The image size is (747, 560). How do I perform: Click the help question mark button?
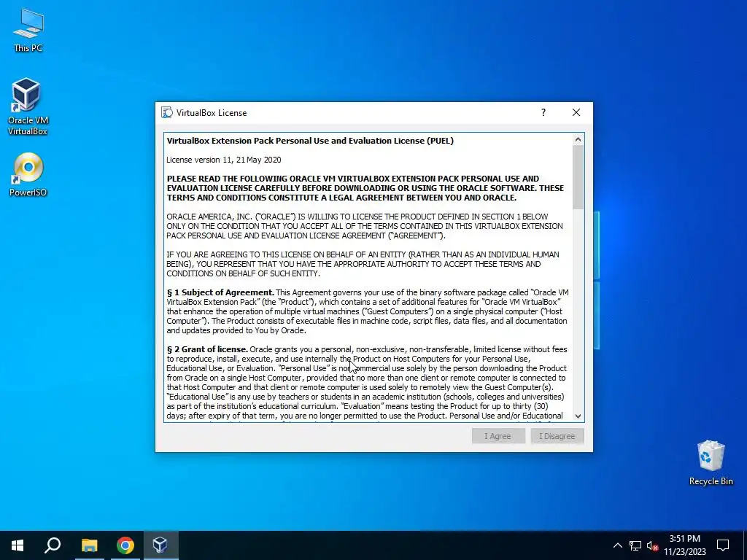point(543,112)
